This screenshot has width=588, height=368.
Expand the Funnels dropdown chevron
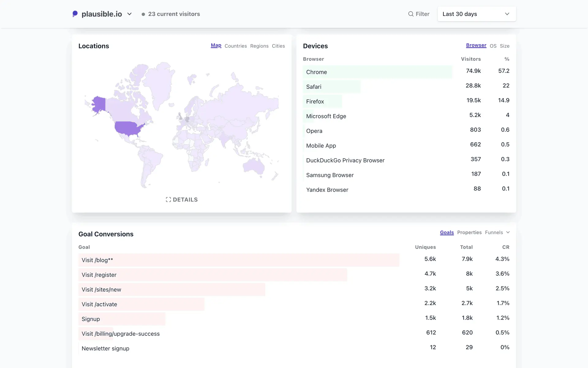pyautogui.click(x=508, y=232)
